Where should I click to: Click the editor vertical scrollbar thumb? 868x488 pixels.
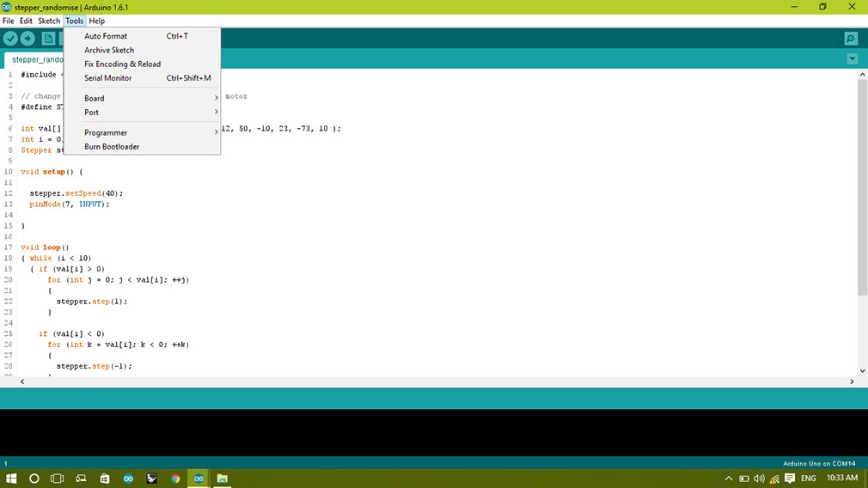[x=863, y=188]
